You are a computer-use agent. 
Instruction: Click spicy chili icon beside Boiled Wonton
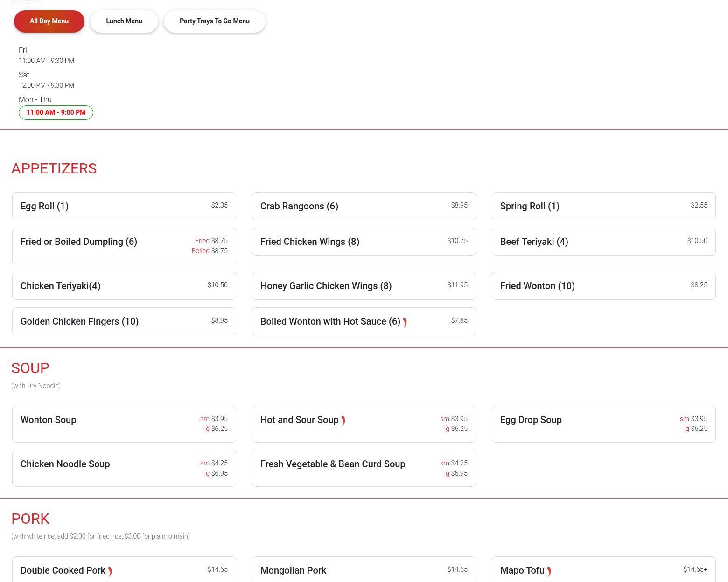[x=405, y=322]
